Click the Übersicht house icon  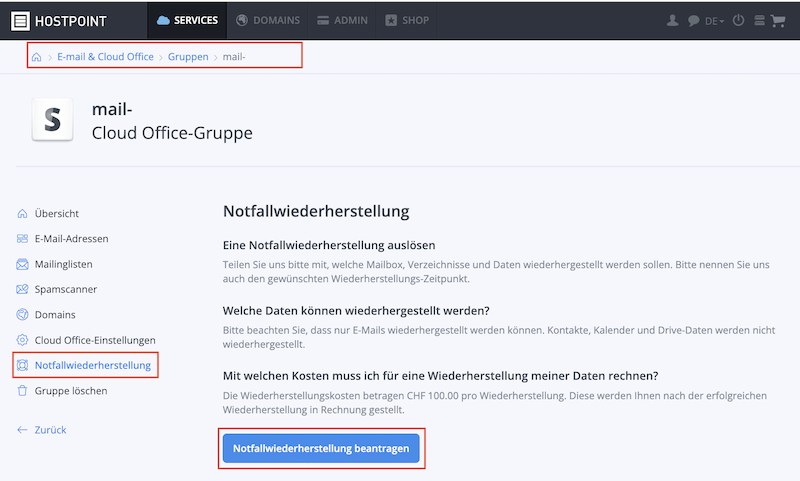[x=22, y=213]
